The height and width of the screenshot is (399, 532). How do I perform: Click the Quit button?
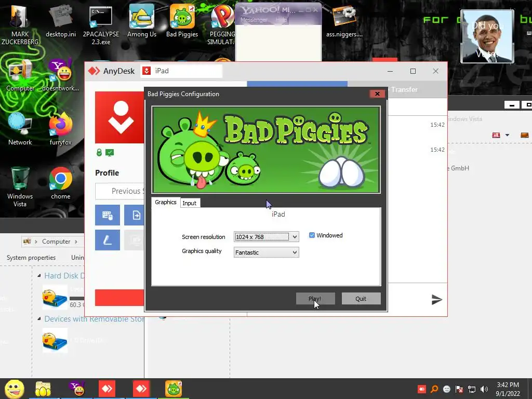pos(361,299)
